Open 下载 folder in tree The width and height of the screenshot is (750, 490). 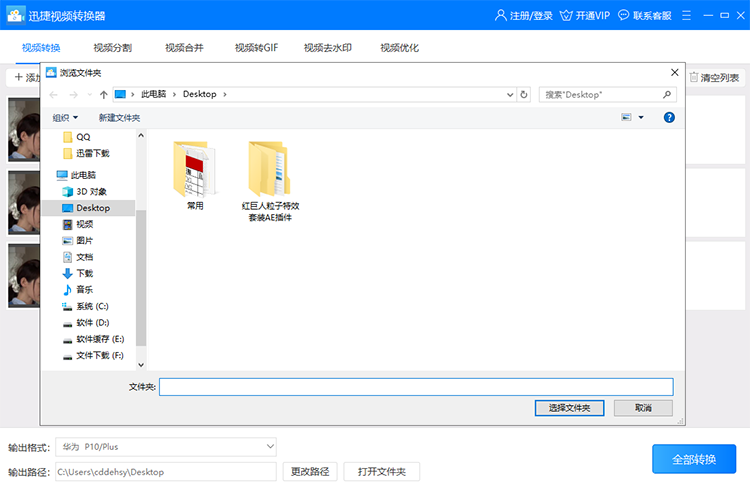(78, 273)
